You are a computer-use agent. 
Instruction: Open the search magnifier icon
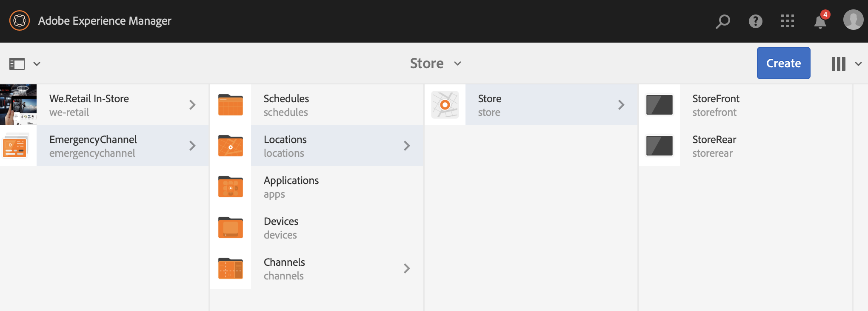point(722,21)
